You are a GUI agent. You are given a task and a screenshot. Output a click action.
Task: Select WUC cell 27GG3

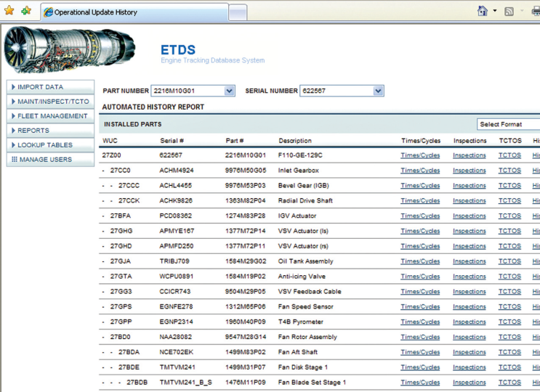pyautogui.click(x=121, y=292)
